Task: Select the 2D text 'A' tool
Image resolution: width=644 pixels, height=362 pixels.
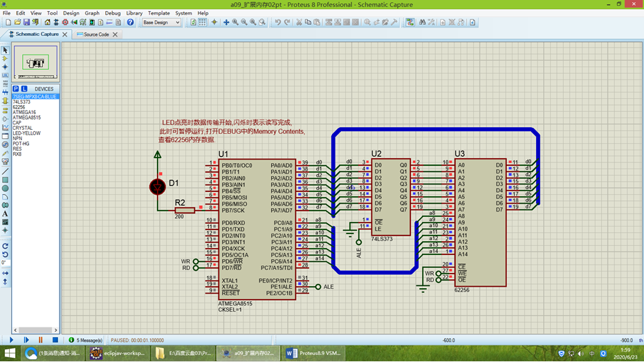Action: tap(5, 213)
